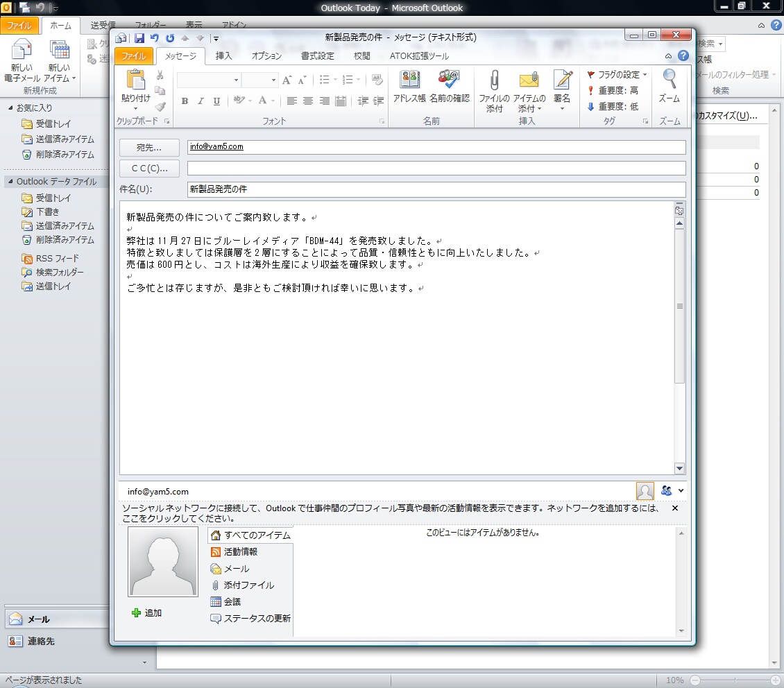Toggle Justify alignment
Viewport: 784px width, 688px height.
tap(341, 101)
